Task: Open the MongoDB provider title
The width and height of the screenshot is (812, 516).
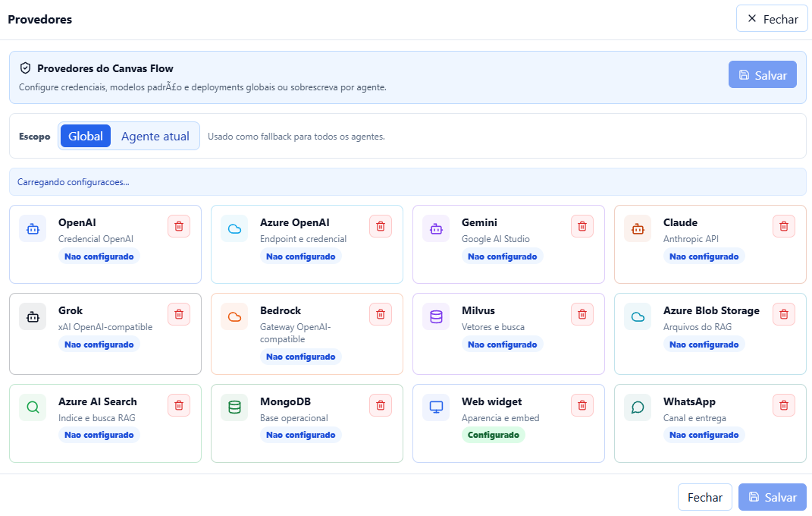Action: point(285,402)
